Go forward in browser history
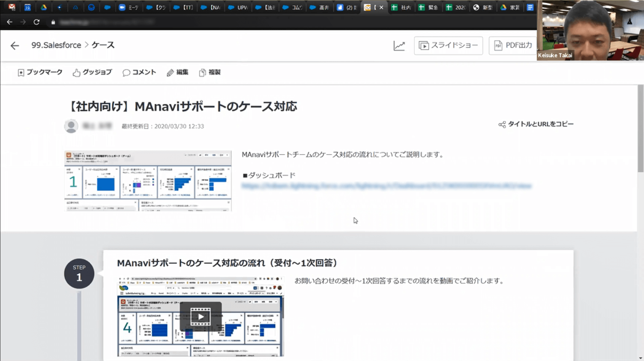The image size is (644, 361). pyautogui.click(x=23, y=22)
